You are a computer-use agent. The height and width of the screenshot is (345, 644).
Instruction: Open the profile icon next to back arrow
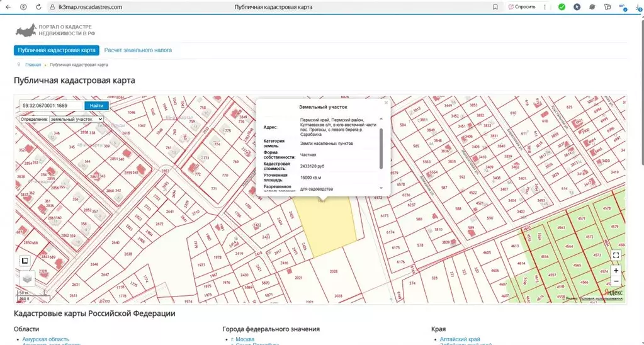23,7
